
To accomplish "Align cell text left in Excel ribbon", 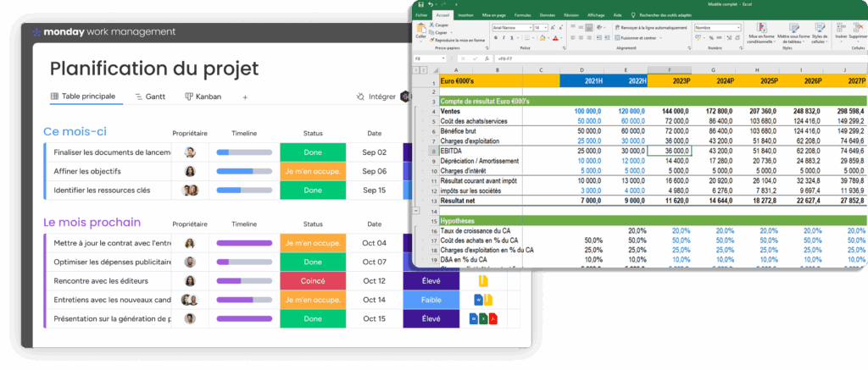I will click(x=573, y=37).
